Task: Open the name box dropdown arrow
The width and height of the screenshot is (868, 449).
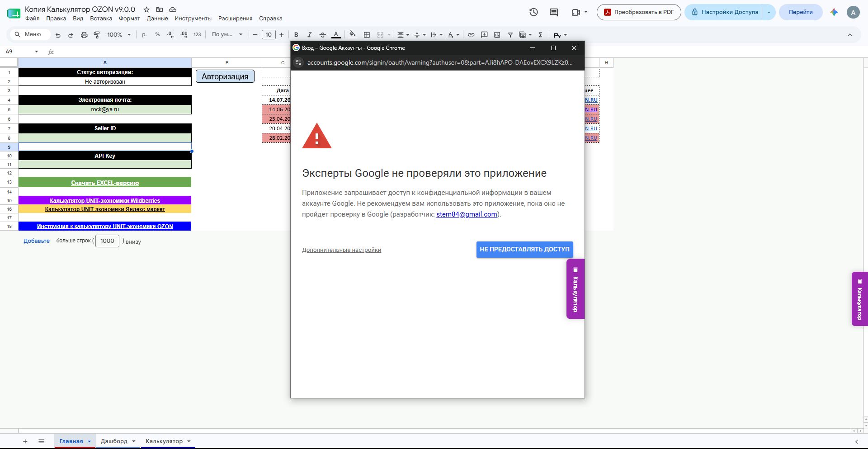Action: tap(37, 52)
